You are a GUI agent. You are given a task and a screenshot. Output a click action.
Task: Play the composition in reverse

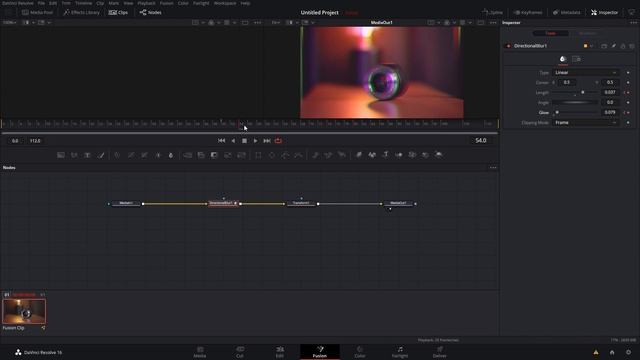click(233, 140)
